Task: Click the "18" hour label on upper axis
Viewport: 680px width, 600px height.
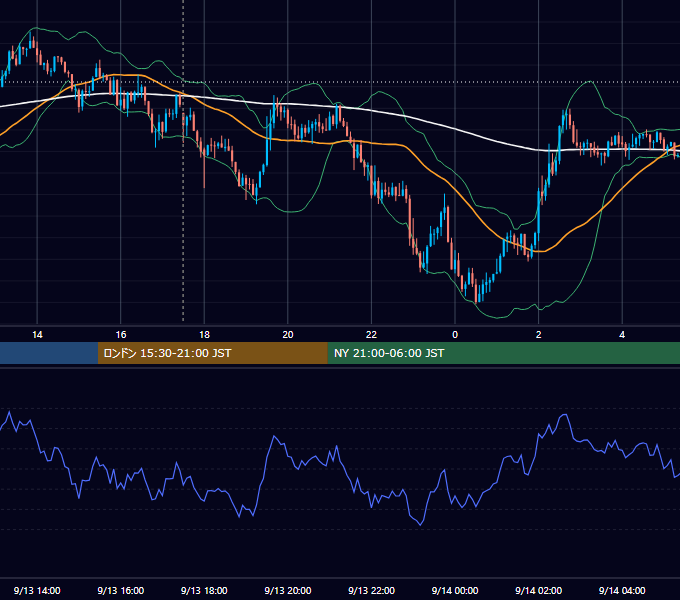Action: click(204, 335)
